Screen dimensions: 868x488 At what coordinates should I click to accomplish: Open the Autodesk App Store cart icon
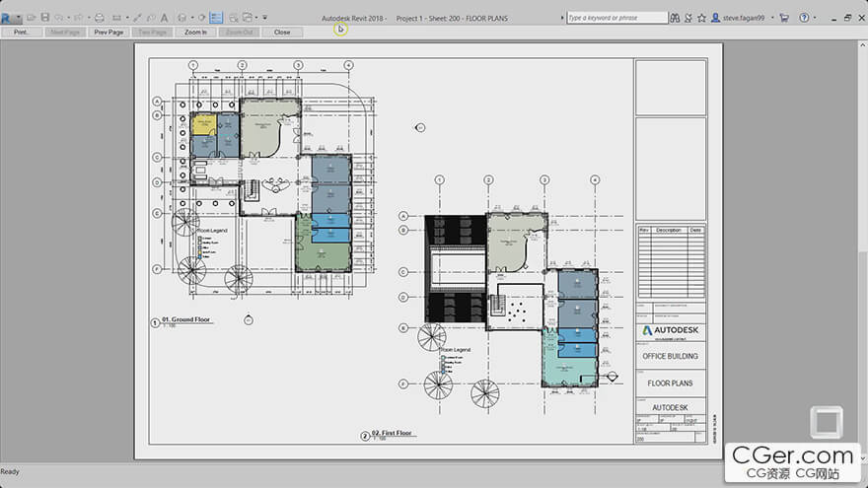click(x=784, y=18)
